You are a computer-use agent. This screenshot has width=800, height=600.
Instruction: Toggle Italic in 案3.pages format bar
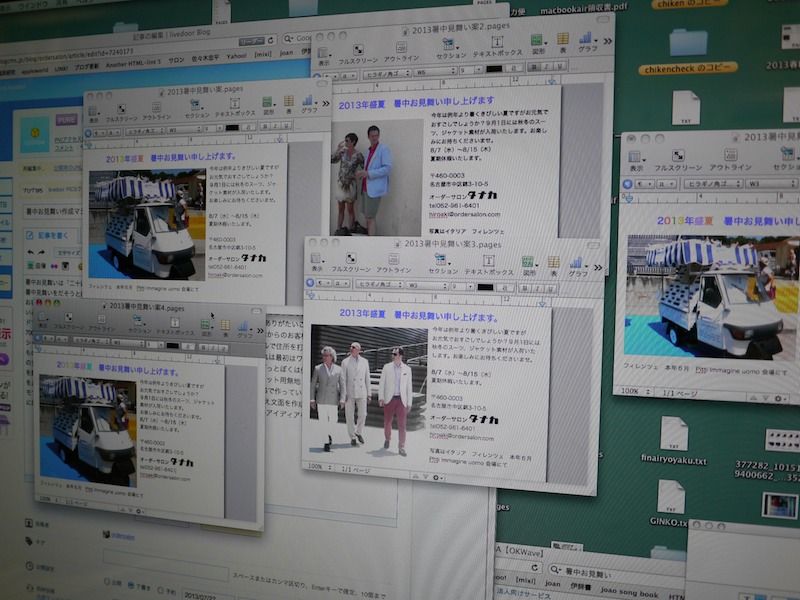(x=539, y=289)
